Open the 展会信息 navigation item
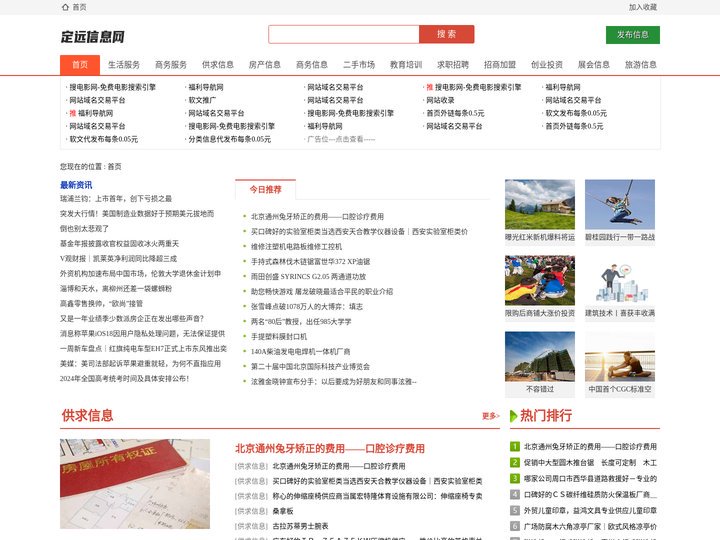 click(x=594, y=65)
